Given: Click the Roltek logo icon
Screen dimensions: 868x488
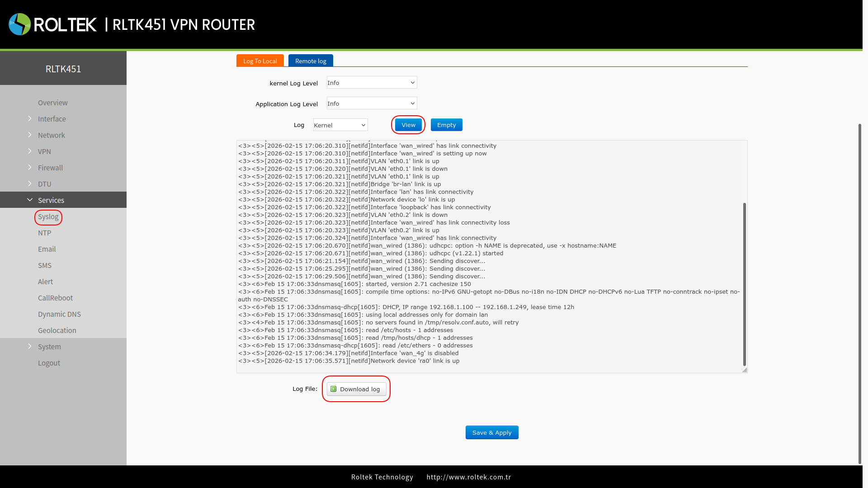Looking at the screenshot, I should (19, 24).
